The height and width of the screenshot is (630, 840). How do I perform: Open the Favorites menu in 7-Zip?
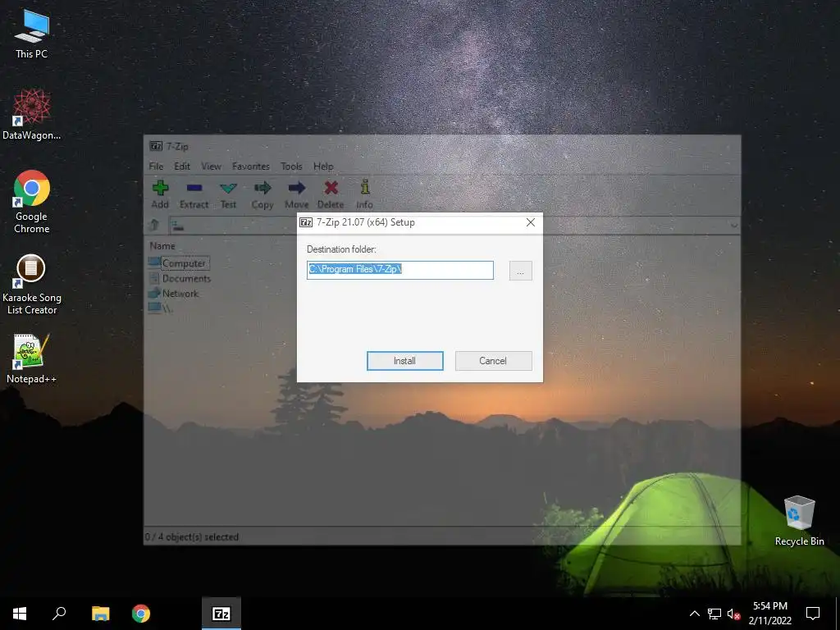[x=251, y=167]
